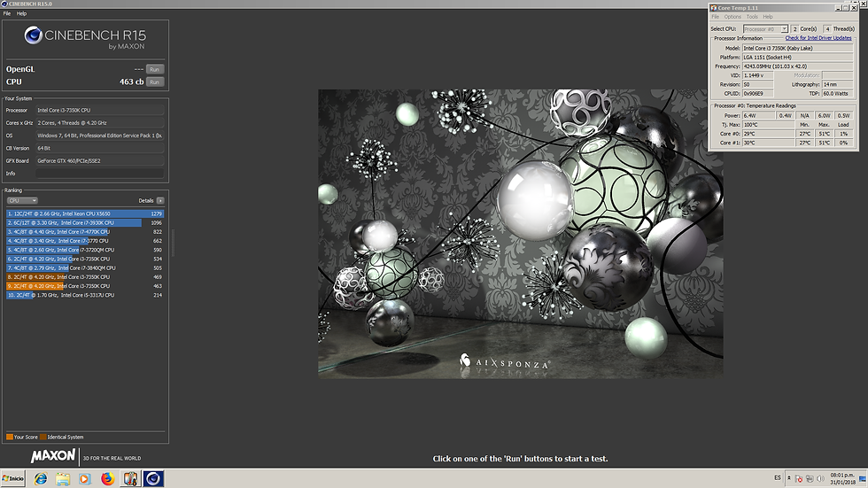Run the CPU benchmark
Image resolution: width=868 pixels, height=488 pixels.
(x=154, y=81)
